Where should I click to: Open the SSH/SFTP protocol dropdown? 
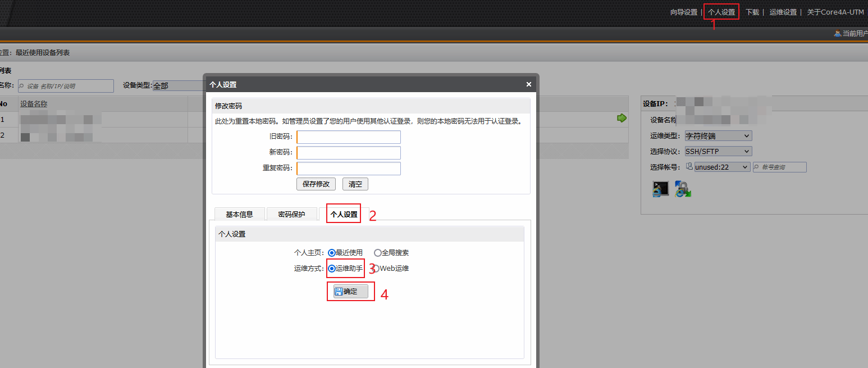click(x=718, y=151)
